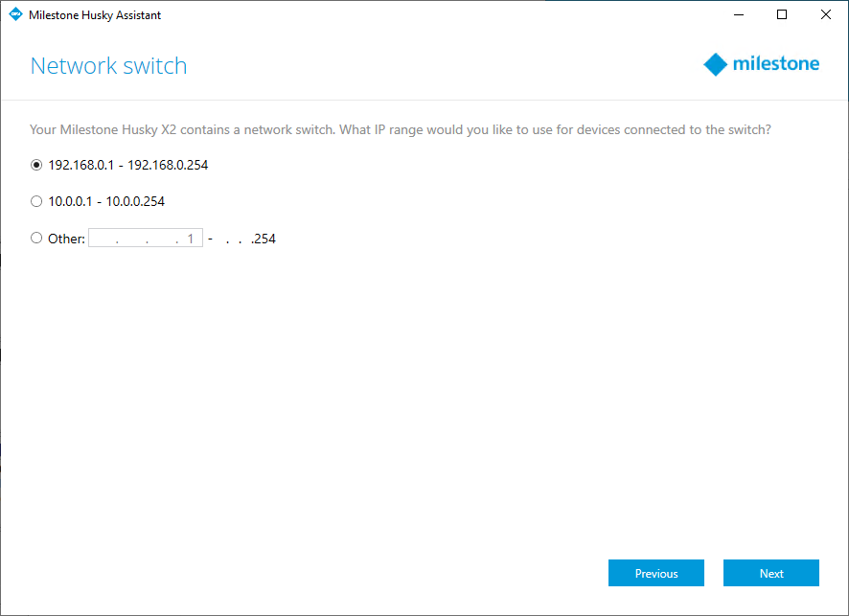Click the .254 end range text after Other
The width and height of the screenshot is (849, 616).
tap(263, 239)
